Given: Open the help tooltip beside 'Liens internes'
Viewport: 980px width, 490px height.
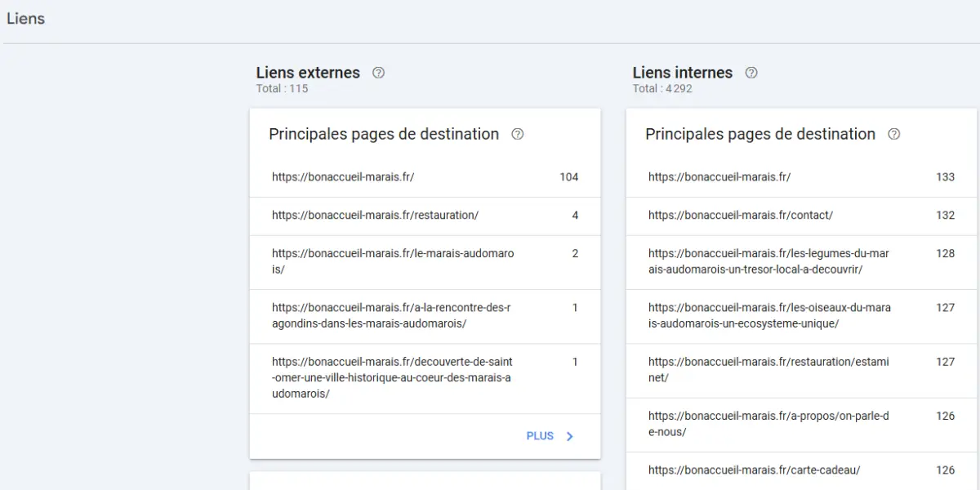Looking at the screenshot, I should tap(751, 72).
